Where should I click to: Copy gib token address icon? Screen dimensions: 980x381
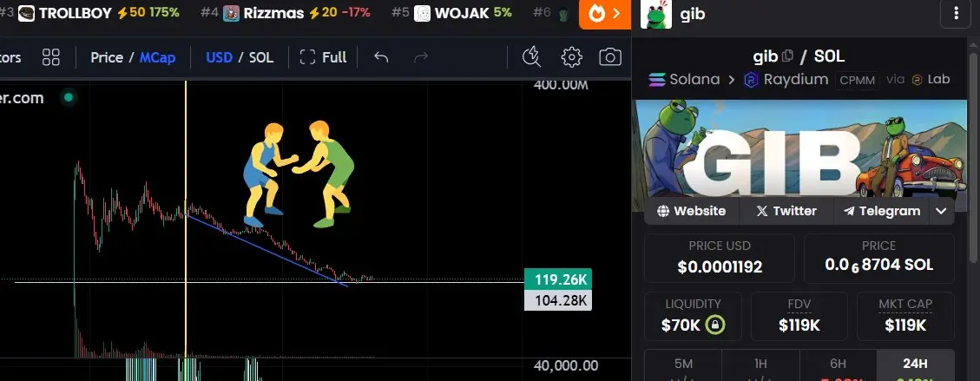[x=787, y=56]
